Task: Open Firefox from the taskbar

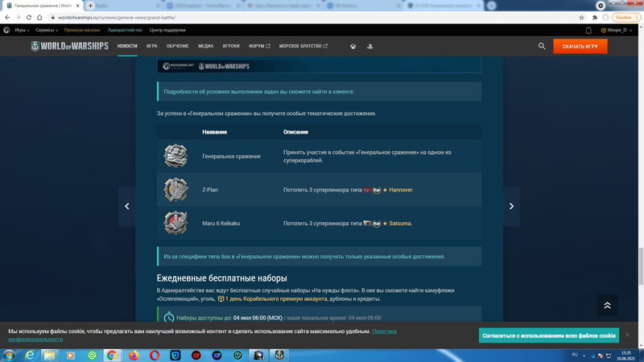Action: [134, 356]
